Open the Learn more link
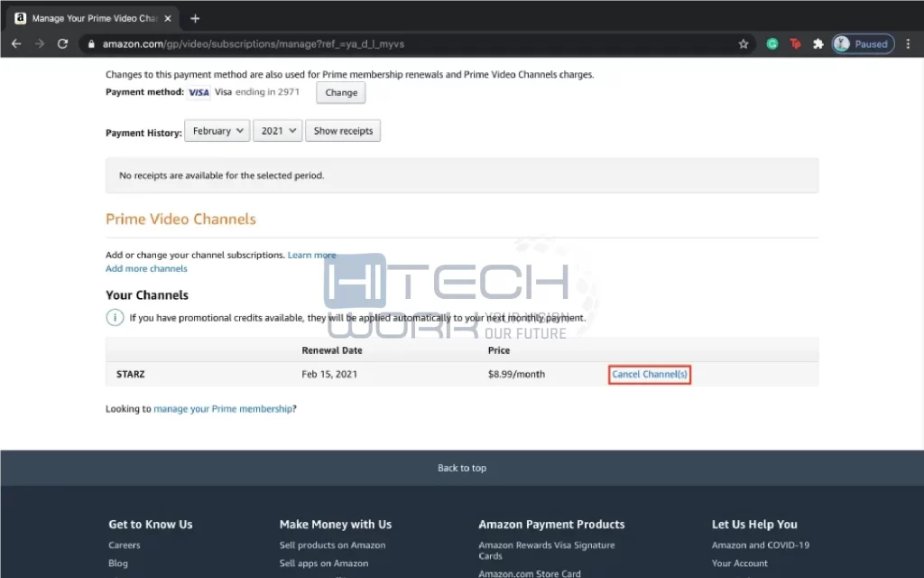Screen dimensions: 924x578 pos(311,255)
